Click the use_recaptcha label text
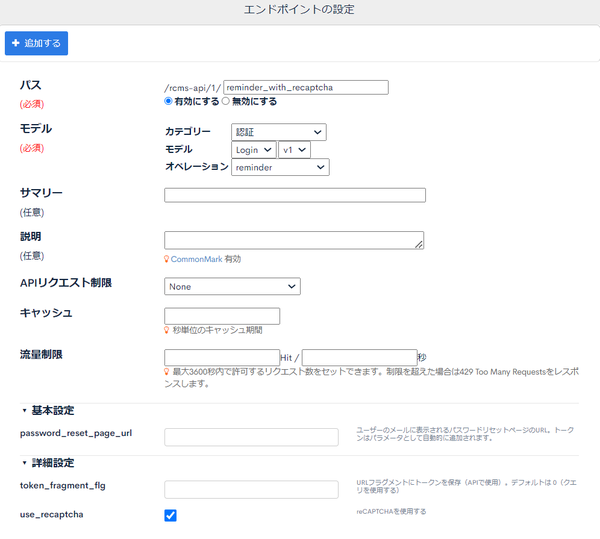Screen dimensions: 600x539 (x=52, y=515)
